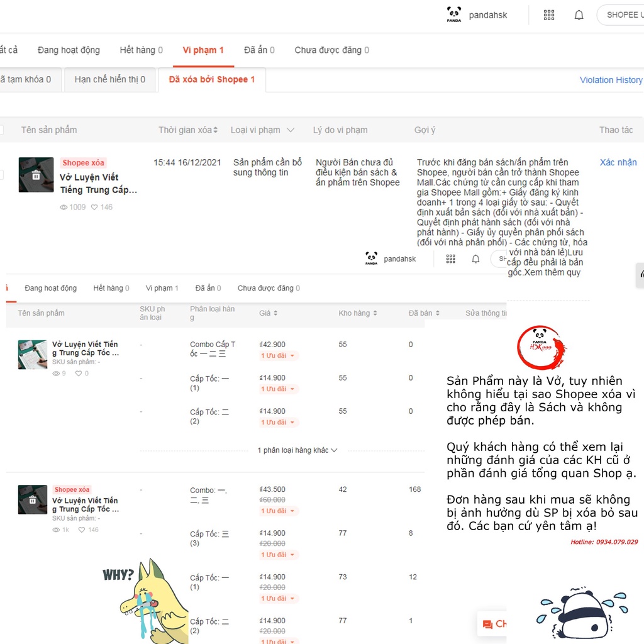Open the tạm khóa 0 sub-tab
Viewport: 644px width, 644px height.
[x=29, y=80]
